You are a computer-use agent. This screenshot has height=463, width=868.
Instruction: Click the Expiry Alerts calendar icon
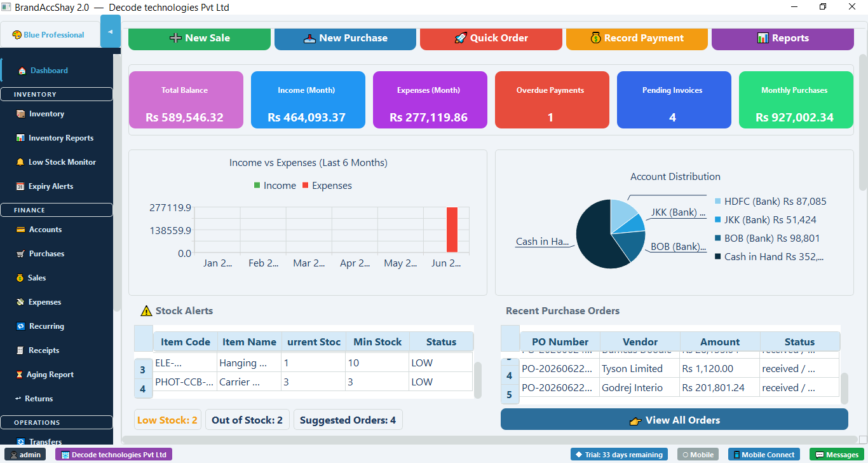tap(21, 186)
